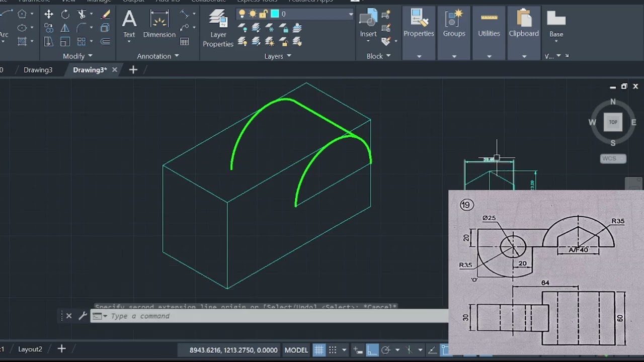Toggle isometric drafting in status bar
Screen dimensions: 644x362
[409, 350]
